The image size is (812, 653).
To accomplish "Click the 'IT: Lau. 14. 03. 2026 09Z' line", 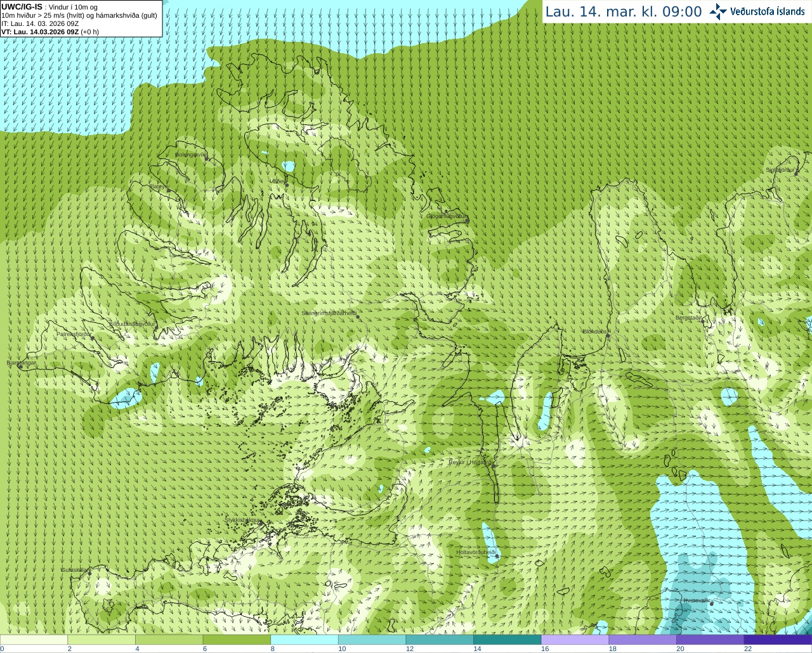I will (40, 23).
